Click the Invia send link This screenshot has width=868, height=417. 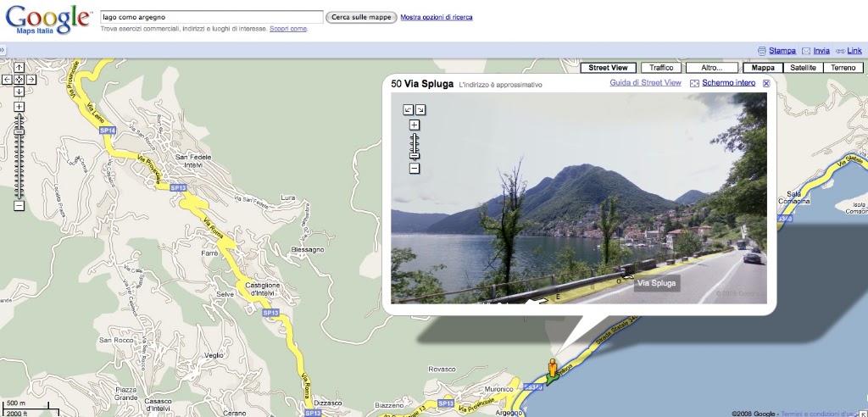[821, 50]
